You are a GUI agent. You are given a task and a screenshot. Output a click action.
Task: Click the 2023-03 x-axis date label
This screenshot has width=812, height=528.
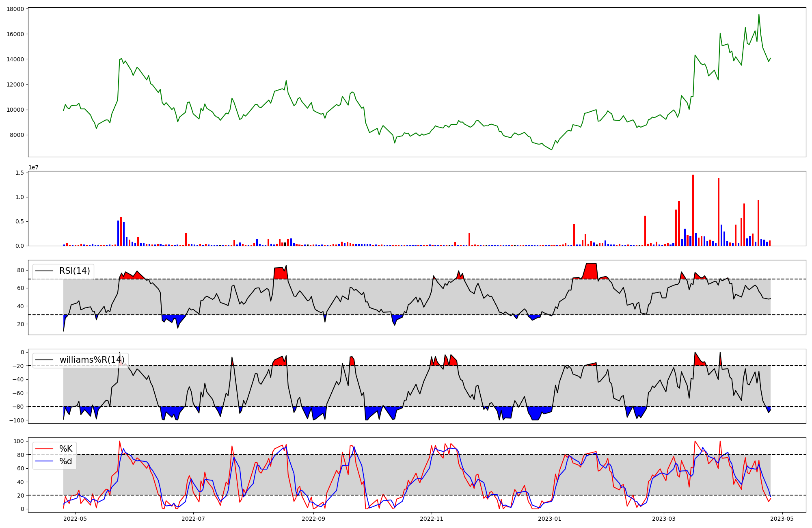(663, 519)
